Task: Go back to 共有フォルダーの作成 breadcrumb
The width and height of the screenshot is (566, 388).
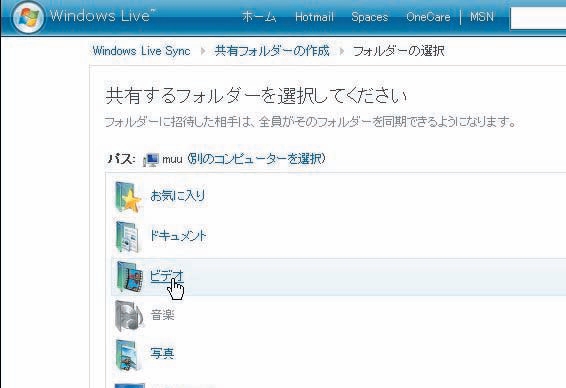Action: pos(272,51)
